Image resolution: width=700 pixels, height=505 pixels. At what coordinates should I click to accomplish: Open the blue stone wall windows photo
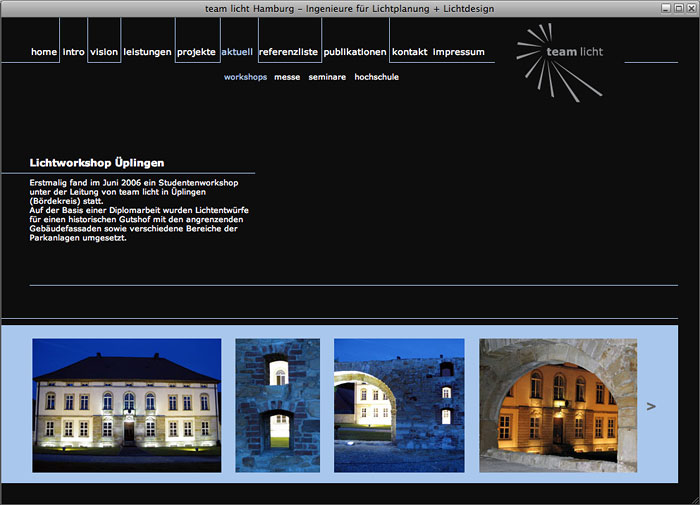point(278,405)
